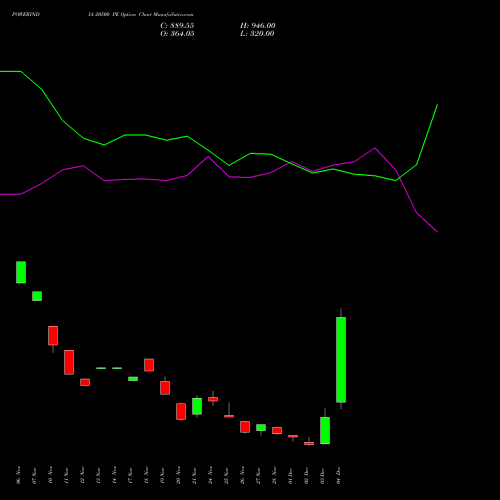
Task: Select the 12 Nov date label
Action: (x=82, y=475)
